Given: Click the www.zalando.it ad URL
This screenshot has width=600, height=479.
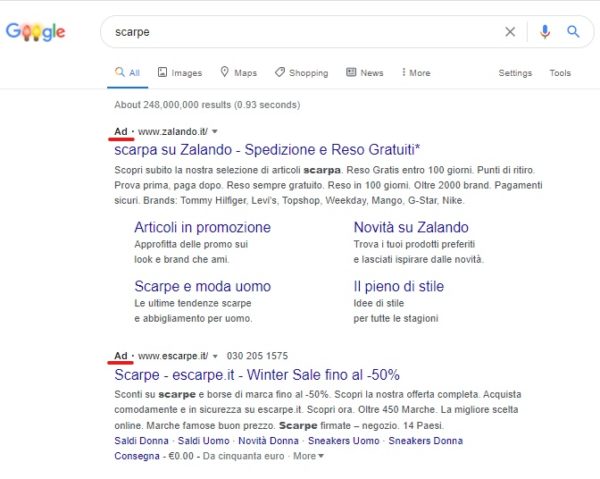Looking at the screenshot, I should click(x=173, y=132).
